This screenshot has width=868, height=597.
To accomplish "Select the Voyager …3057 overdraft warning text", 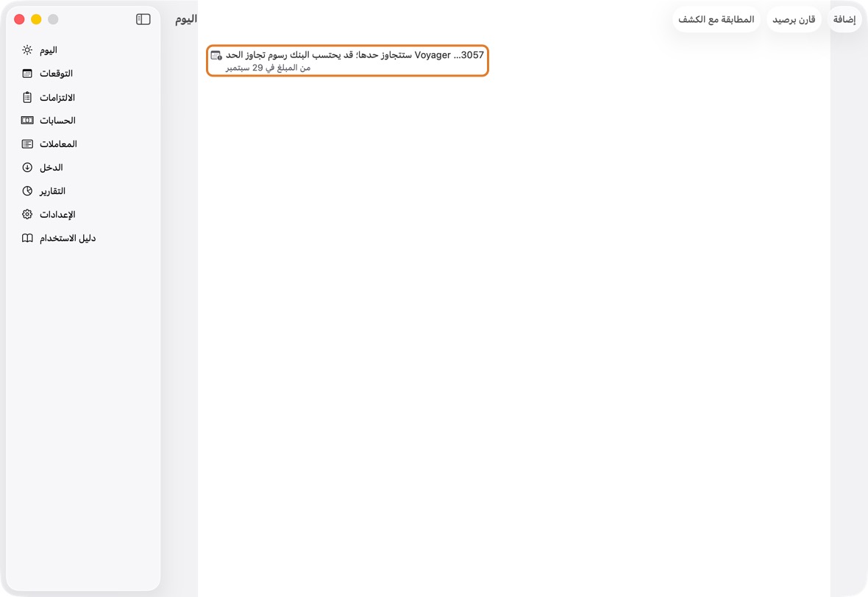I will click(355, 55).
